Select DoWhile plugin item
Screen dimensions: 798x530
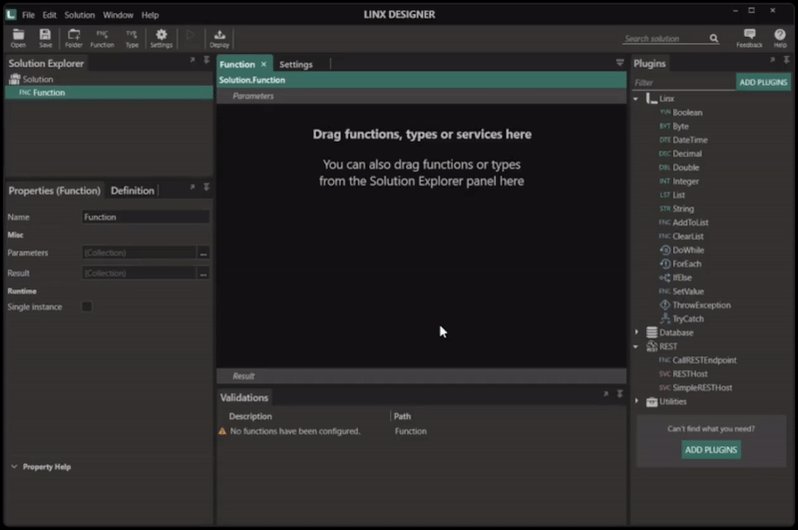click(682, 250)
